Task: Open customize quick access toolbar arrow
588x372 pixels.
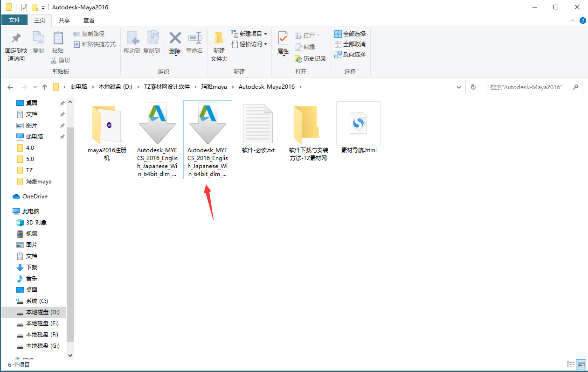Action: tap(43, 8)
